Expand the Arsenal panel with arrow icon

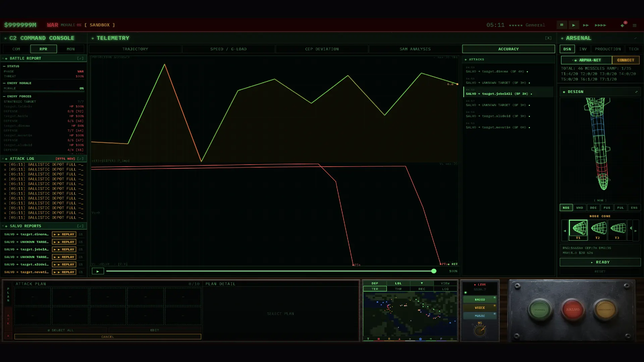point(635,38)
